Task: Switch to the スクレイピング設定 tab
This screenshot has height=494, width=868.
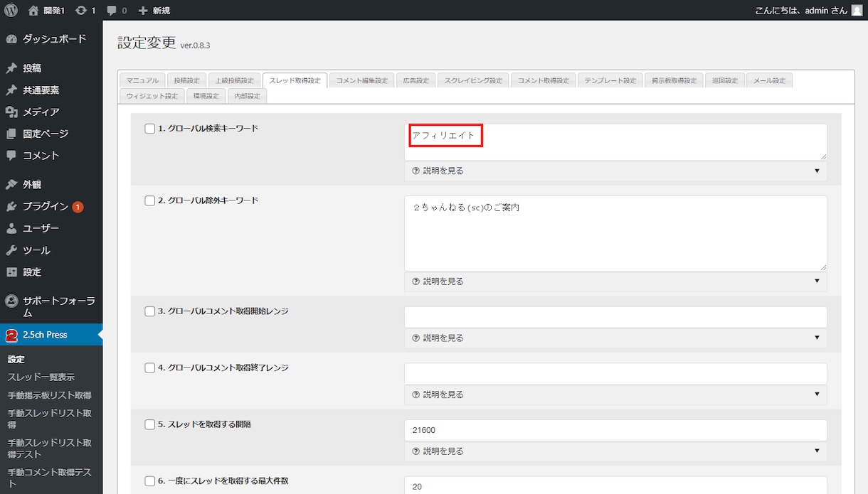Action: pyautogui.click(x=473, y=80)
